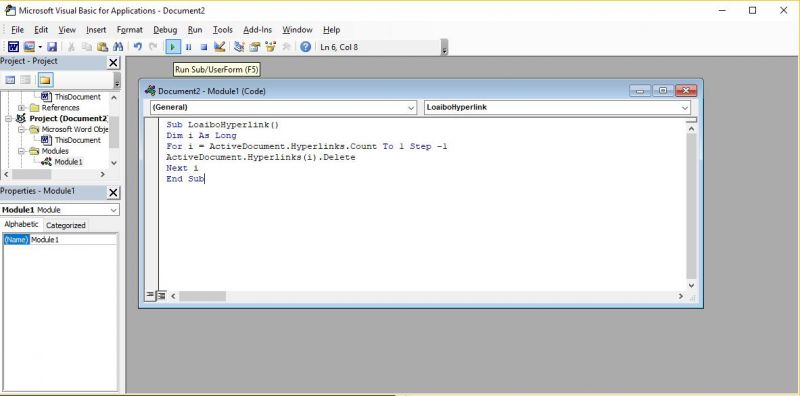Toggle Folders view in Project panel
Viewport: 800px width, 396px height.
tap(45, 80)
